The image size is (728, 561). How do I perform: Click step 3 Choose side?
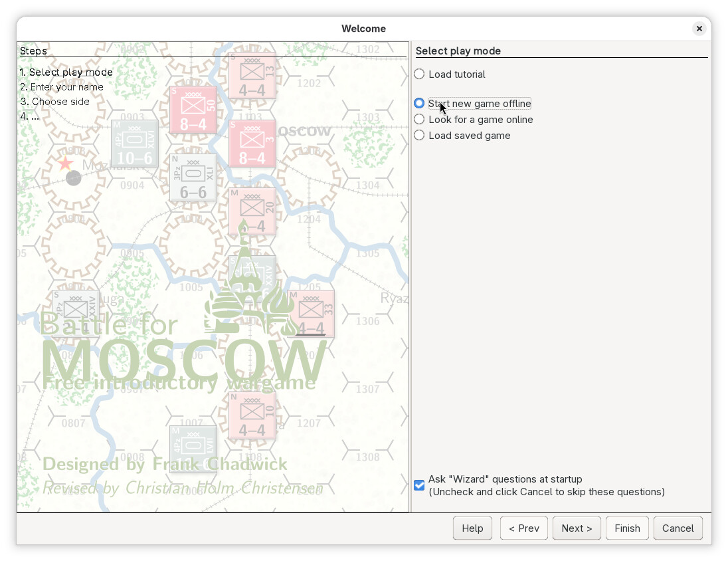coord(54,102)
